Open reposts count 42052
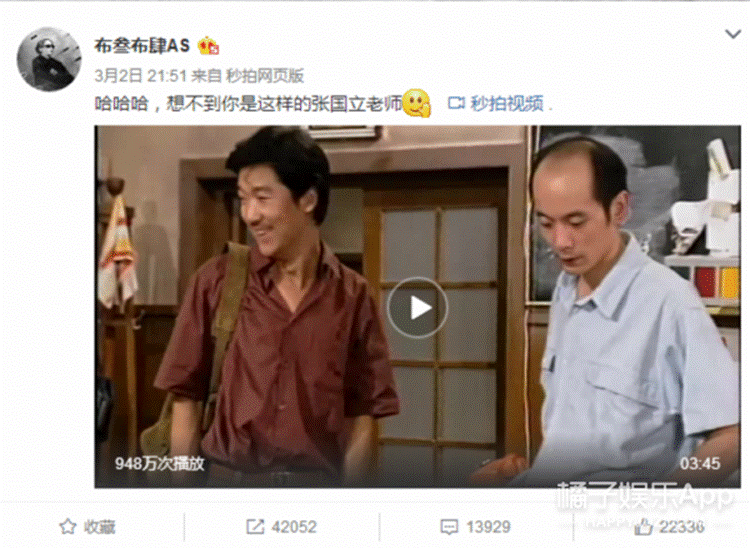 click(x=294, y=527)
